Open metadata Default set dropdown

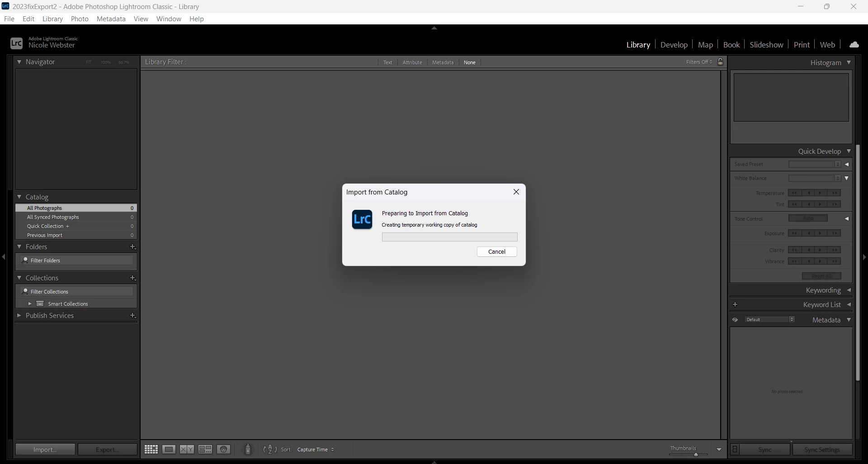click(770, 320)
